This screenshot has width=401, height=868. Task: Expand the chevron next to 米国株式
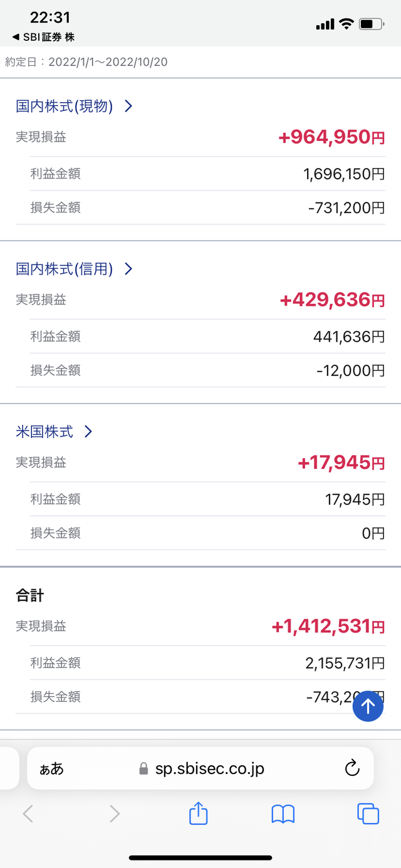[x=88, y=431]
